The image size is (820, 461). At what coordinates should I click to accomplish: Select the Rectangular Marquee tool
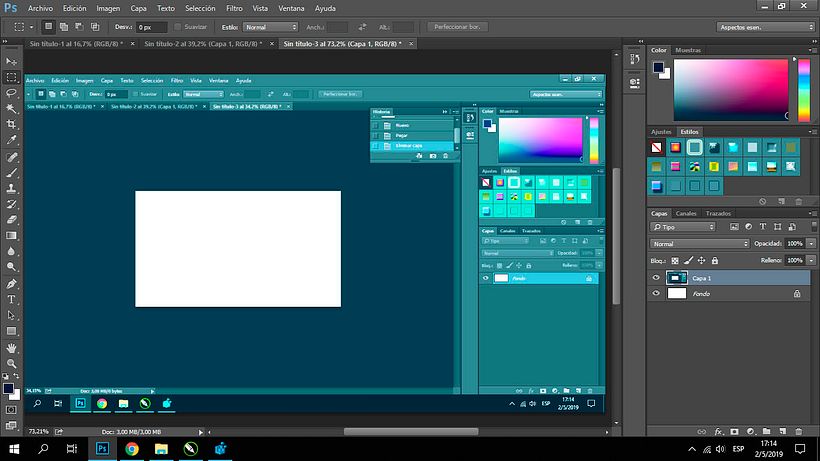11,77
